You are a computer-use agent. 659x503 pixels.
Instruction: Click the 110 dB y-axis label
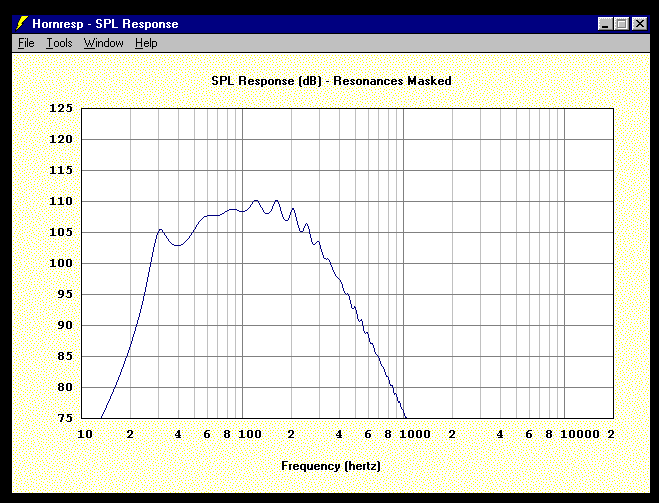tap(61, 201)
